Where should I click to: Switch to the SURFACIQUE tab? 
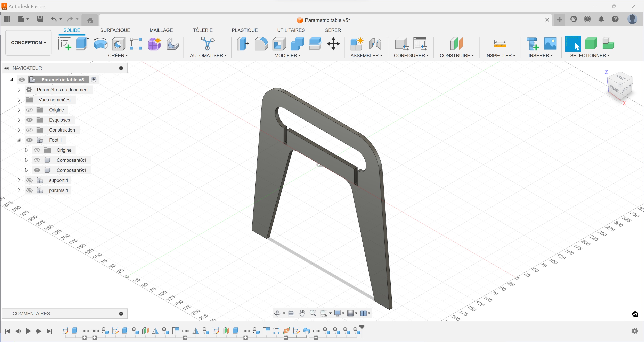tap(115, 30)
